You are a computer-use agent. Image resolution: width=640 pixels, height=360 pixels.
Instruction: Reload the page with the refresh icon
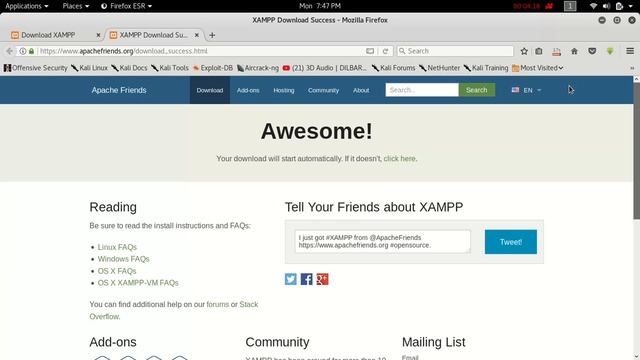point(385,51)
